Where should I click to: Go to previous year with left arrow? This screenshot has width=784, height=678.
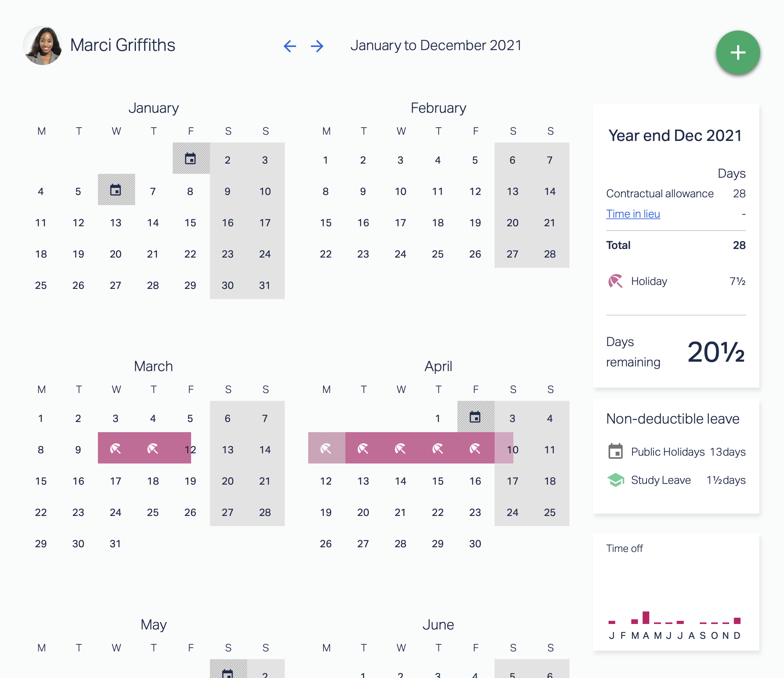click(289, 46)
